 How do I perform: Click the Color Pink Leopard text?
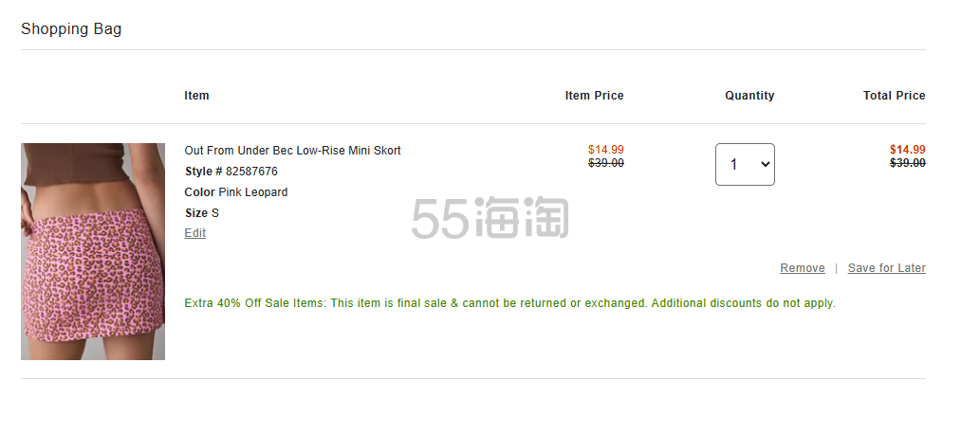[x=235, y=192]
